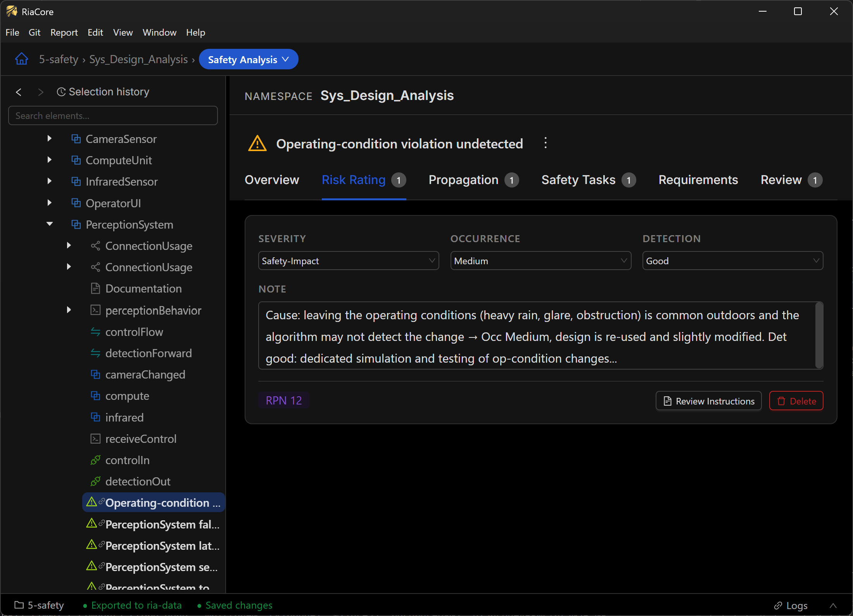Click the receiveControl action icon
Viewport: 853px width, 616px height.
click(x=95, y=439)
